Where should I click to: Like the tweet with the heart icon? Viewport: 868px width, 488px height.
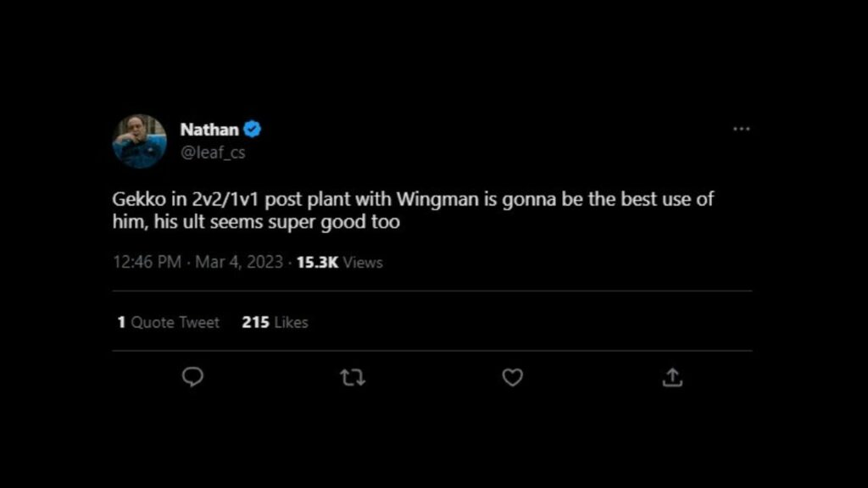tap(512, 377)
